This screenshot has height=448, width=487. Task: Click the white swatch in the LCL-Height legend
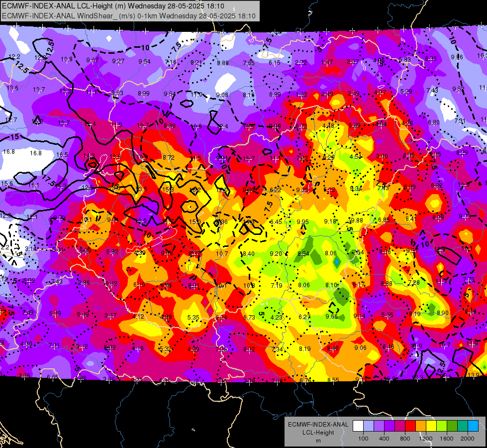point(358,426)
